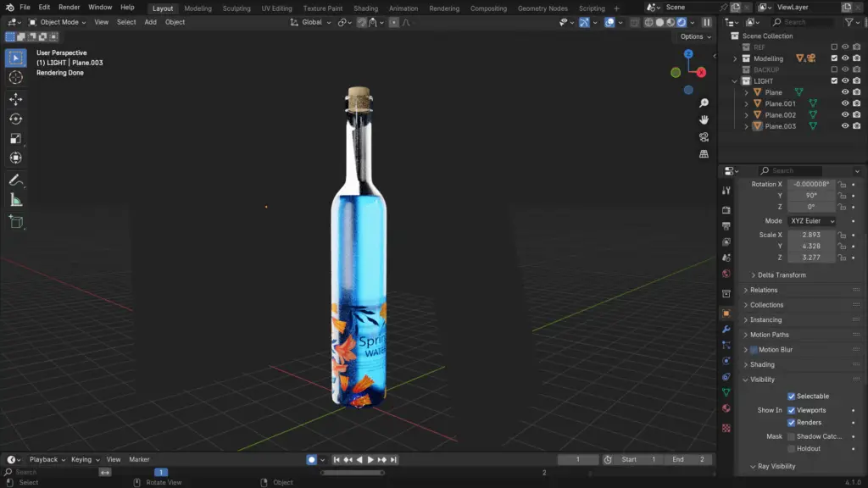
Task: Open the Object Data properties tab
Action: point(726,392)
